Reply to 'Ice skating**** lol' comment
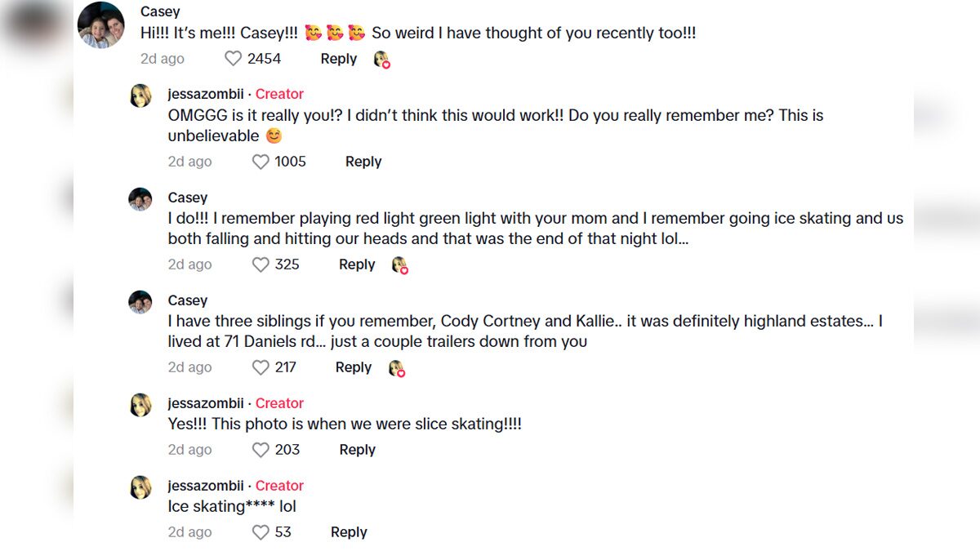980x551 pixels. click(x=349, y=532)
